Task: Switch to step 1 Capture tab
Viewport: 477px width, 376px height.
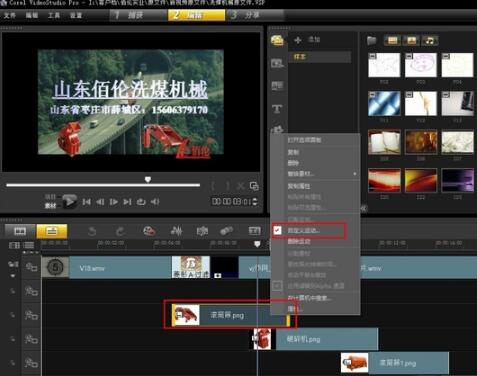Action: [138, 15]
